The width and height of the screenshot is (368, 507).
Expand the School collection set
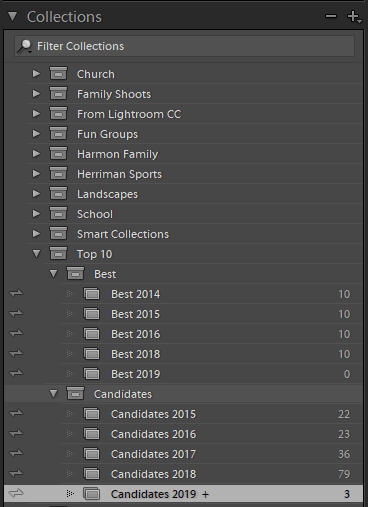36,214
